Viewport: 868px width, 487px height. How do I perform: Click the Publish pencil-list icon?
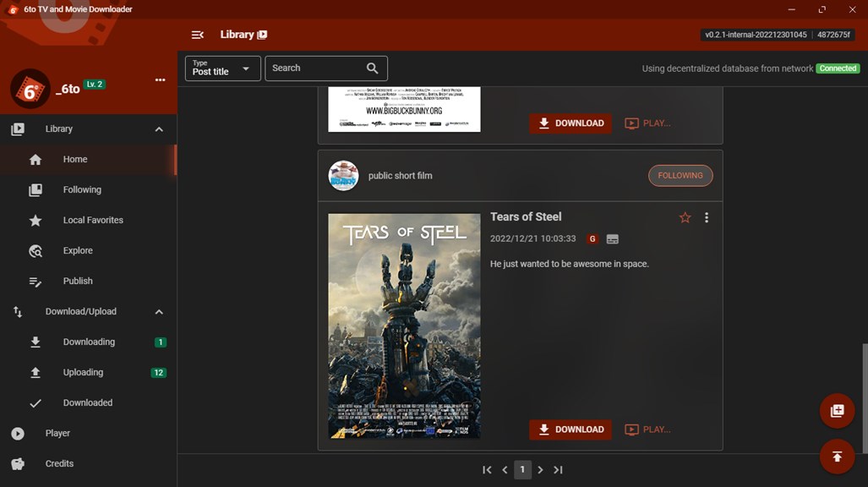(x=35, y=282)
